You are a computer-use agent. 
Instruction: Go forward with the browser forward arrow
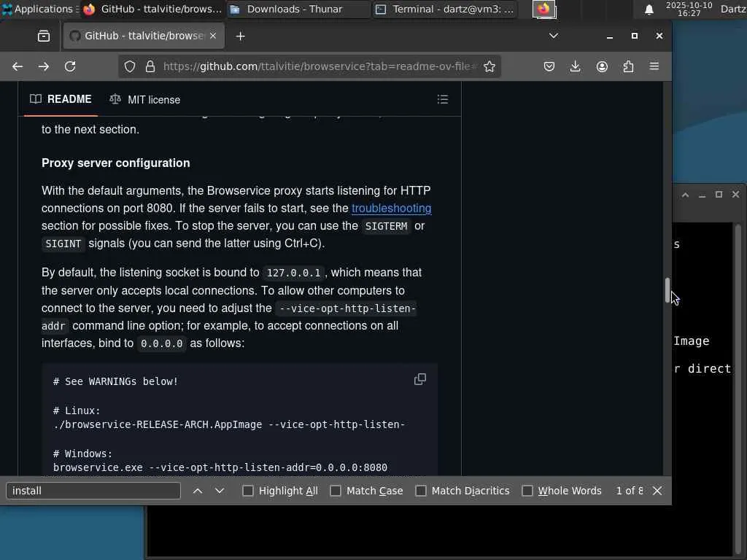point(44,66)
